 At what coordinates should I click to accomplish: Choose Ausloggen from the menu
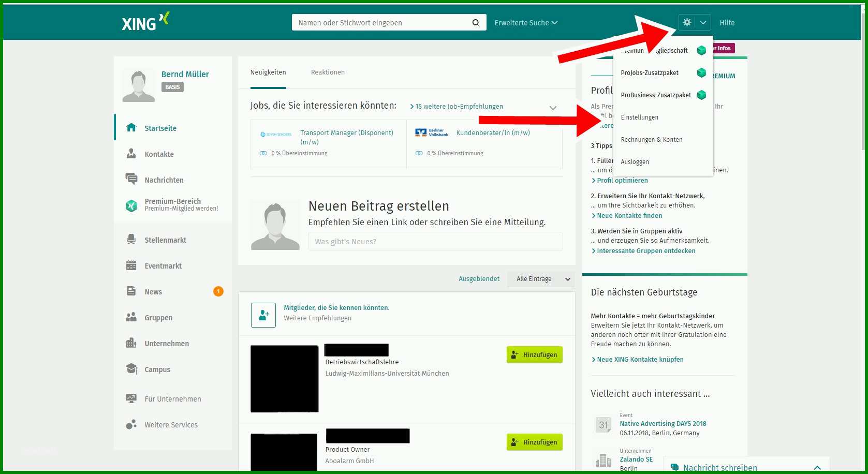(635, 162)
